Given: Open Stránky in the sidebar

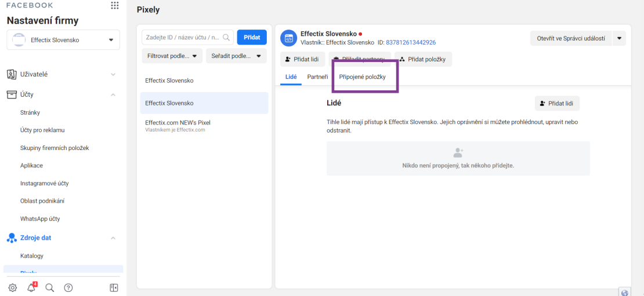Looking at the screenshot, I should click(x=30, y=112).
